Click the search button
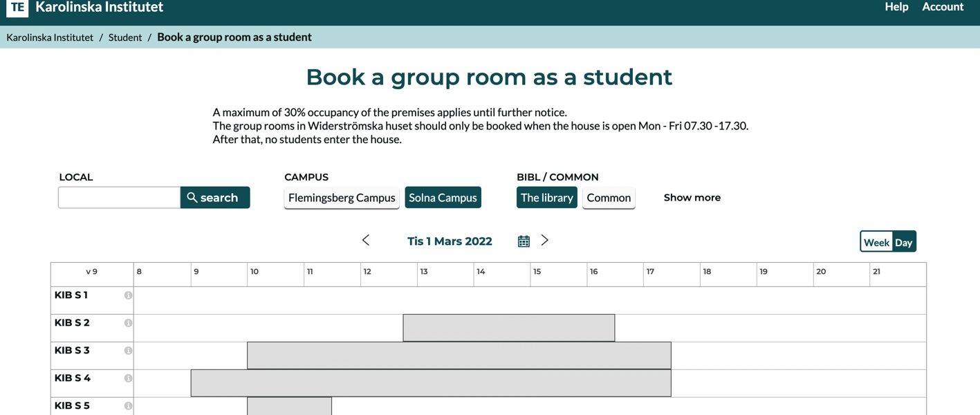The height and width of the screenshot is (415, 980). pyautogui.click(x=215, y=198)
